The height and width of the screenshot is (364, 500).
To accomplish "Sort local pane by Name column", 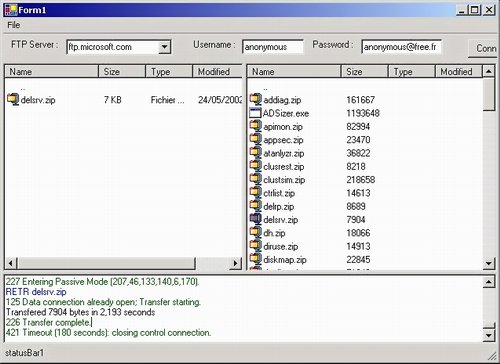I will click(52, 72).
